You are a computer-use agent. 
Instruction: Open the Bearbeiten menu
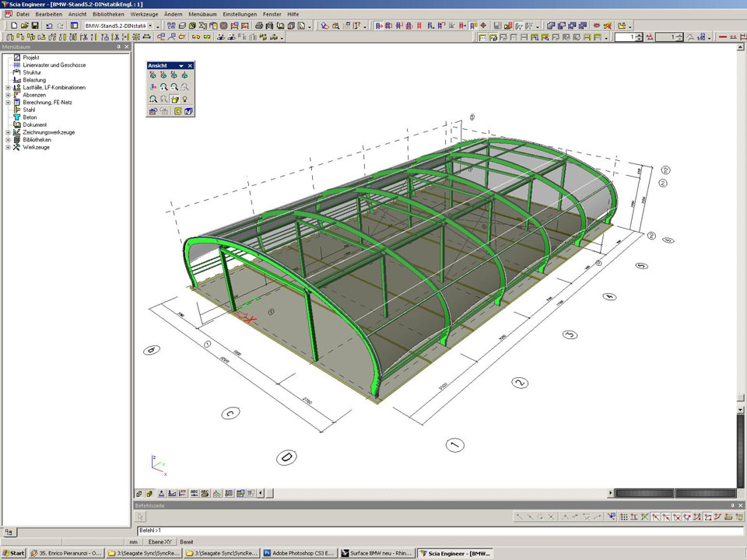point(49,14)
